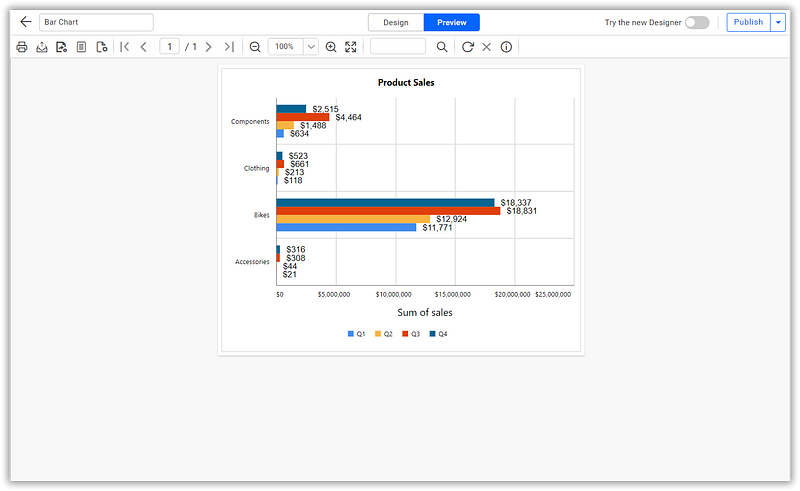Click the back arrow beside the report name
This screenshot has height=491, width=800.
pos(26,22)
